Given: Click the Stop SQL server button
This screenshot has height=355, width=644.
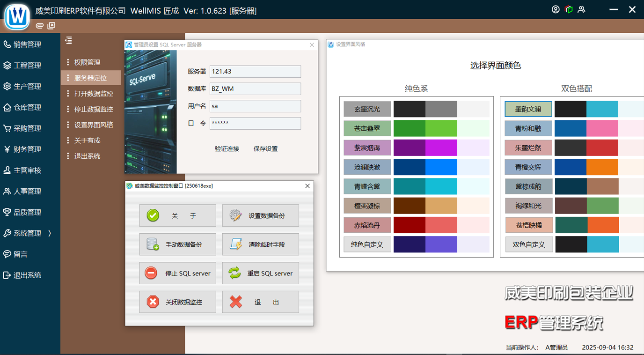Looking at the screenshot, I should pos(177,273).
